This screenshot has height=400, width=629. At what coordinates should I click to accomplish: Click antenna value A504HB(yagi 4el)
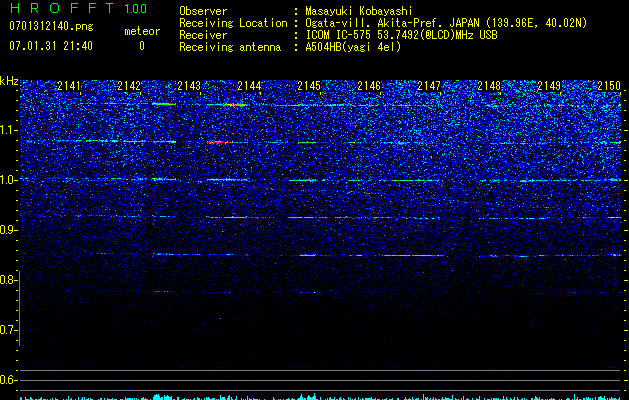coord(353,47)
